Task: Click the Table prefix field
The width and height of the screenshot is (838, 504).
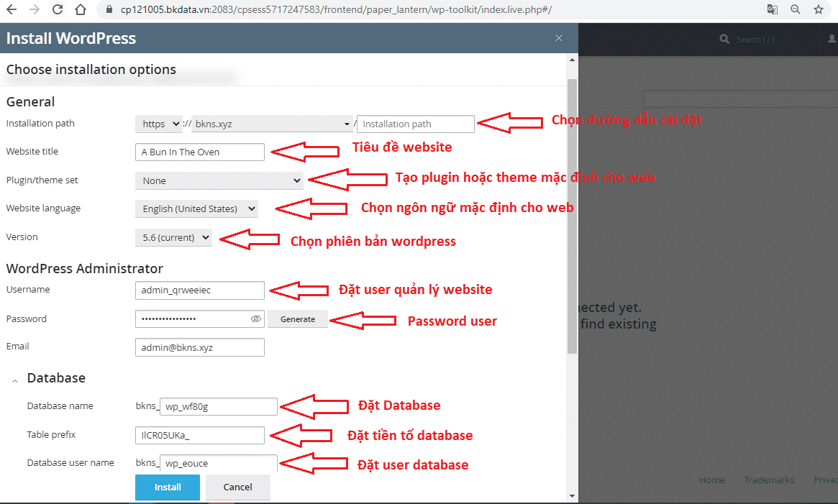Action: tap(200, 435)
